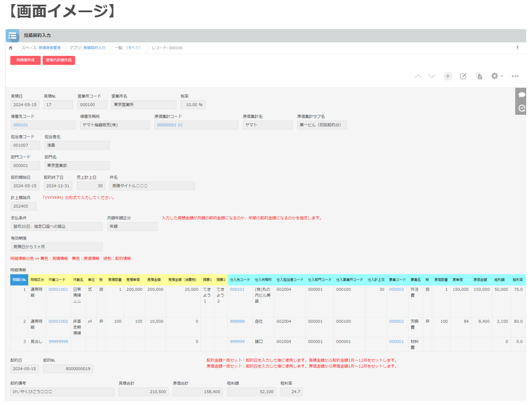This screenshot has width=532, height=405.
Task: Open view link （すべて） in breadcrumb
Action: [133, 48]
